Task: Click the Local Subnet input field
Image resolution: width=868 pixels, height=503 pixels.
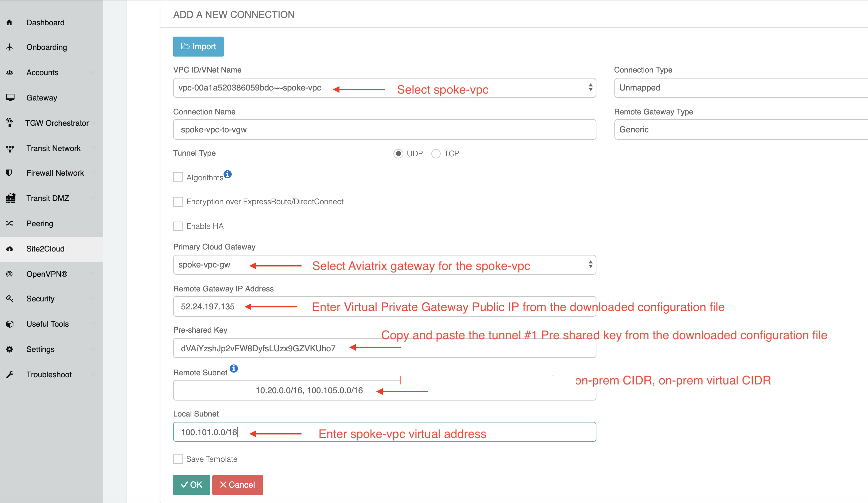Action: pyautogui.click(x=385, y=432)
